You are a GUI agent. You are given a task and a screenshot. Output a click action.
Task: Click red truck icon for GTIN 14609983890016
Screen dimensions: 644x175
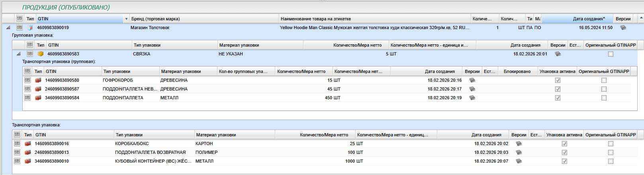click(28, 144)
